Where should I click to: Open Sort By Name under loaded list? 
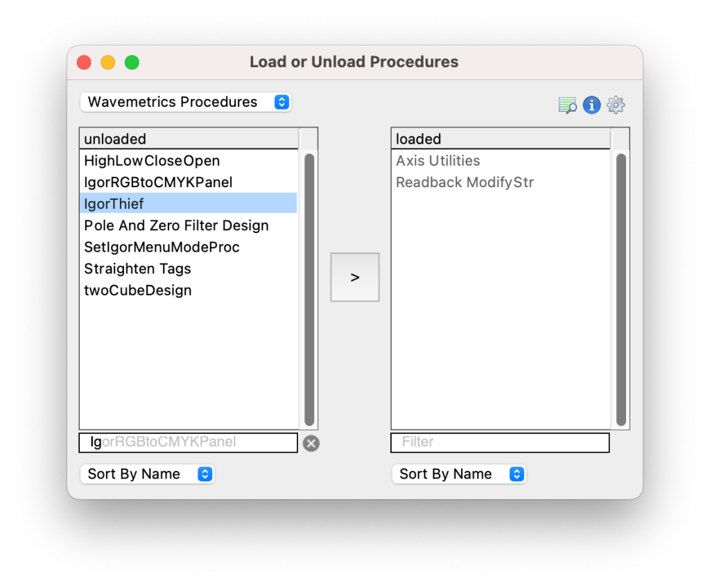click(x=459, y=474)
